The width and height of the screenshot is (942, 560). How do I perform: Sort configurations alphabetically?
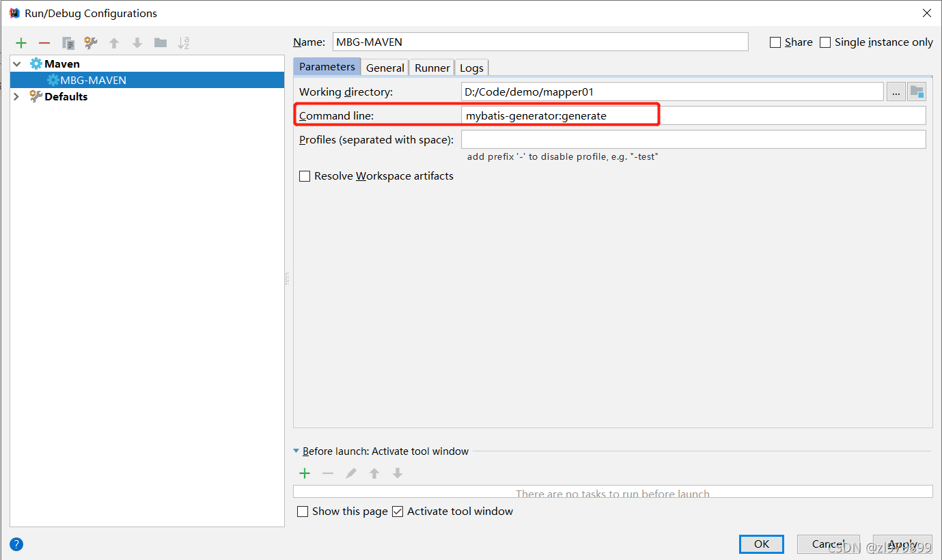pos(182,42)
